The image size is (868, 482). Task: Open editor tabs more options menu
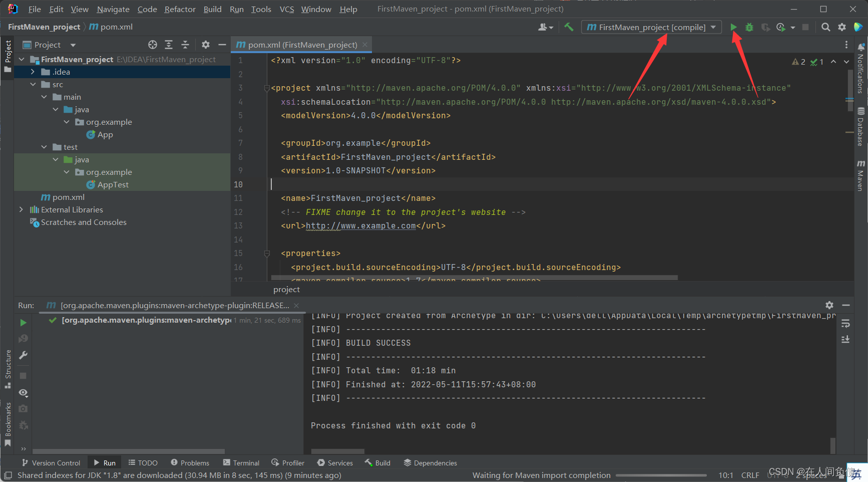[846, 45]
